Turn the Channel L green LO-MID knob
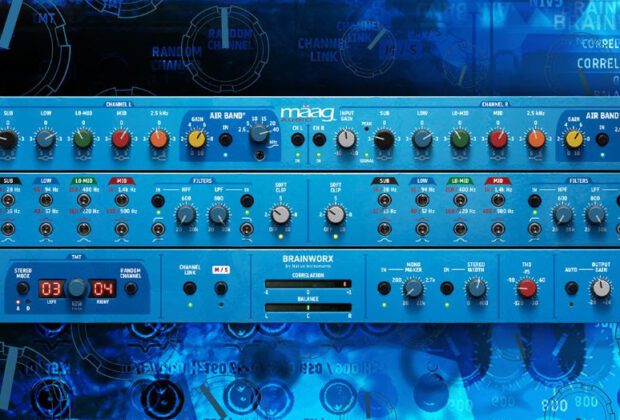This screenshot has width=620, height=420. pyautogui.click(x=83, y=139)
